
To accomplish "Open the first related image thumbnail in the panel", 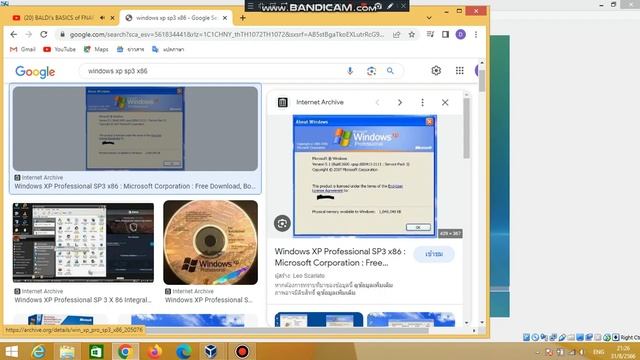I will [x=319, y=319].
